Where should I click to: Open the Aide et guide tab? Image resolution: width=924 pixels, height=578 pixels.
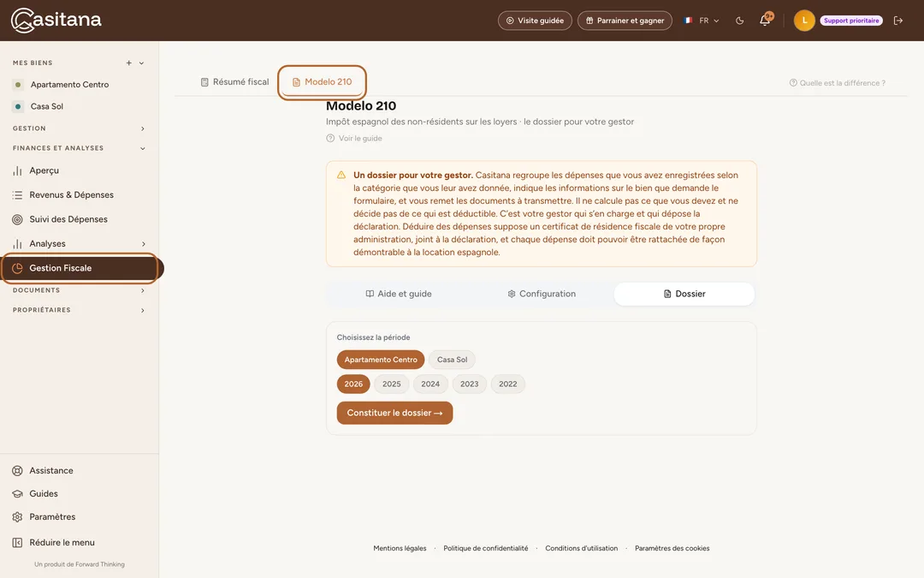399,294
